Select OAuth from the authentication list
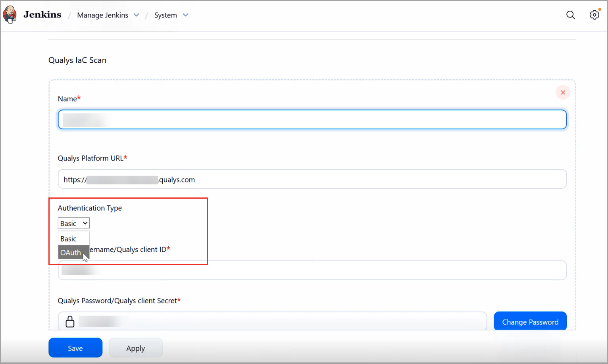 [x=74, y=253]
